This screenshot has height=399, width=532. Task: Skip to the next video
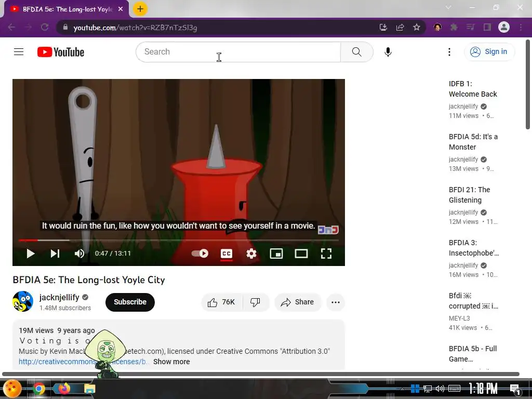(55, 254)
